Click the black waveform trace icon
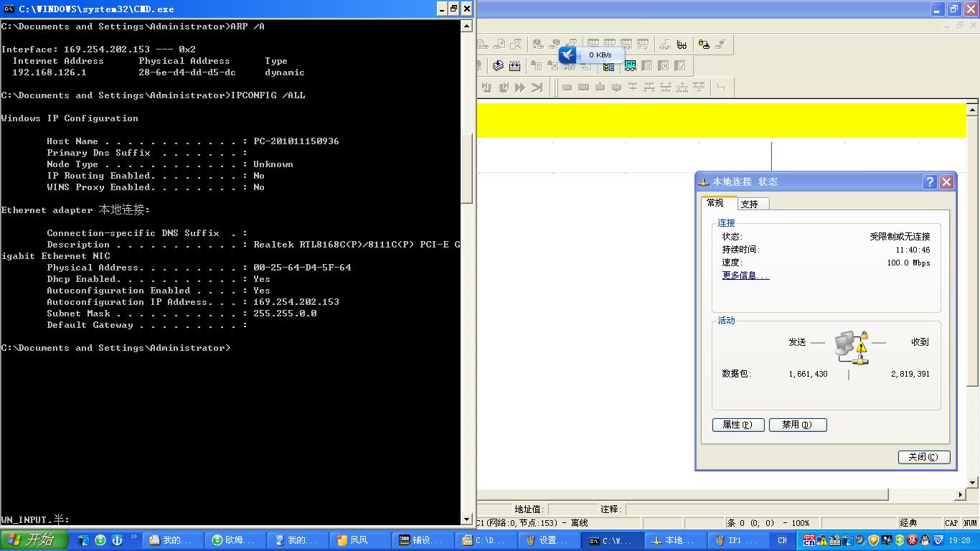 click(682, 44)
